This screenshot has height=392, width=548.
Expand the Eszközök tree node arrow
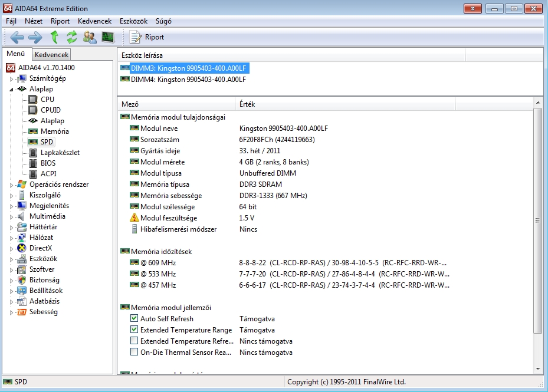(x=11, y=259)
